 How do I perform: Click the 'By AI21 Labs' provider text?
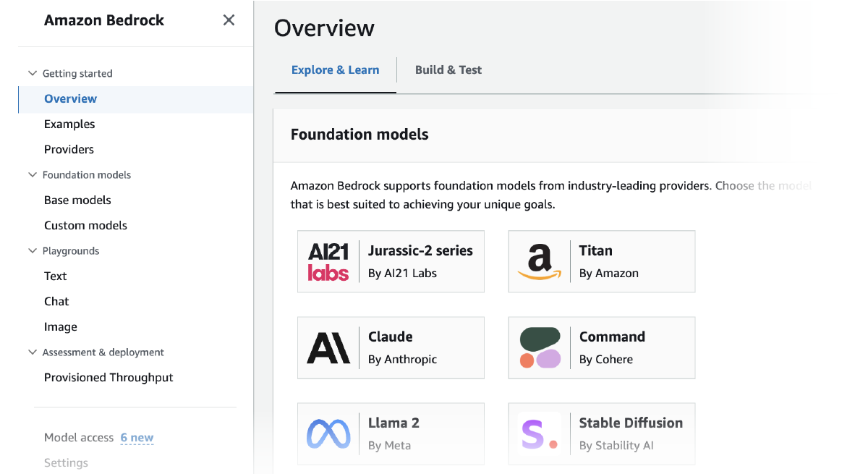point(403,274)
